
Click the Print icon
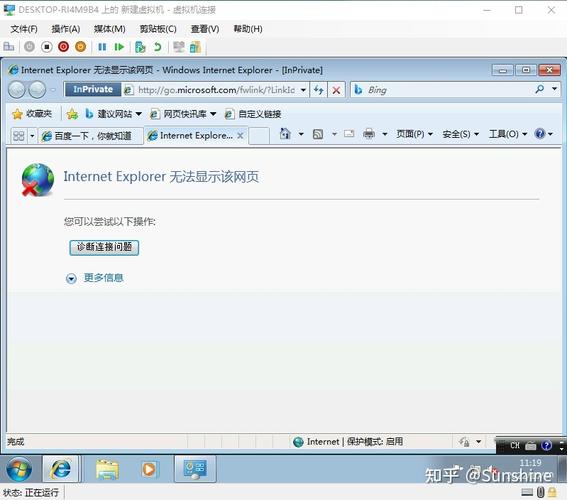click(368, 134)
